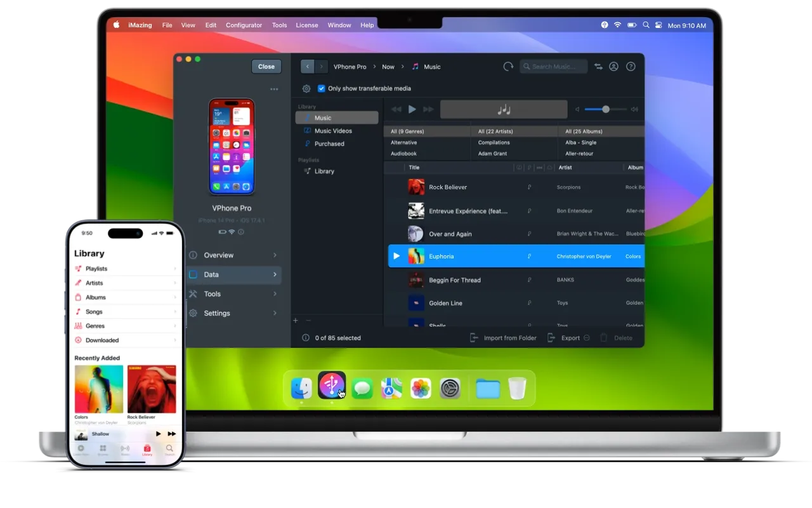Open the File menu
This screenshot has height=508, width=812.
(x=167, y=25)
